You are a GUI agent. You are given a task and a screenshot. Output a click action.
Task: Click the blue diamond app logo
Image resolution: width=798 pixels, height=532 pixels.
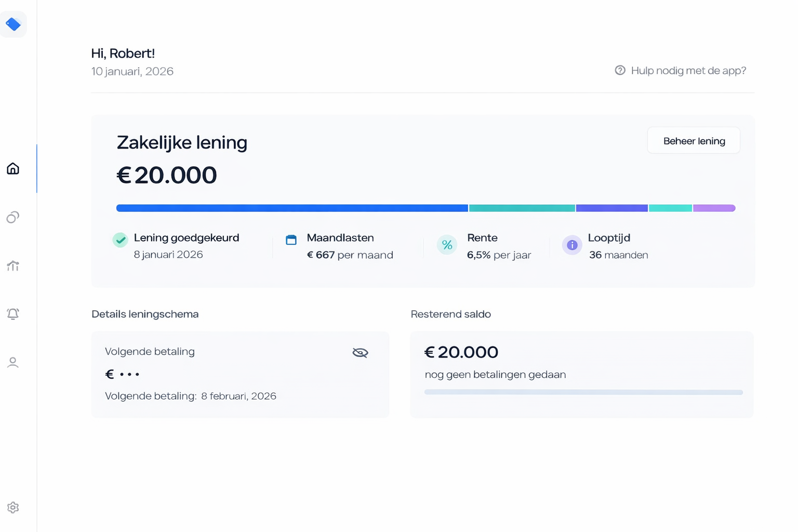[x=13, y=24]
